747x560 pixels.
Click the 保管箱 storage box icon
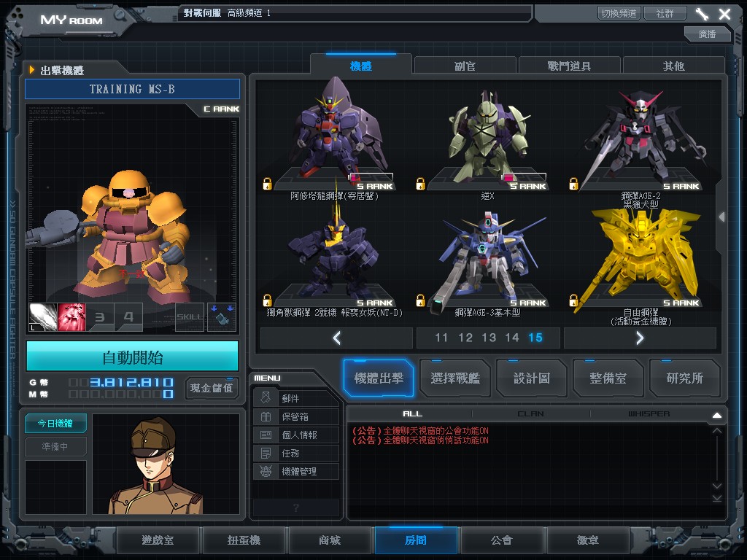click(x=266, y=416)
